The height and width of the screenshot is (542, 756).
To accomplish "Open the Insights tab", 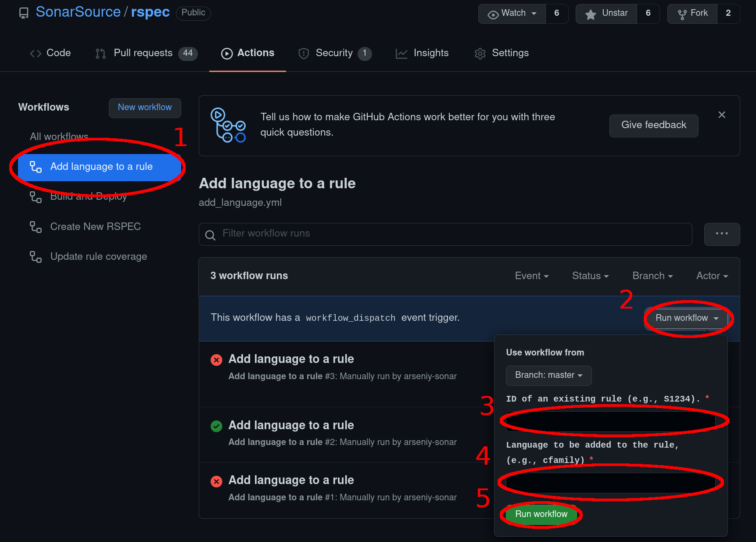I will pos(422,53).
